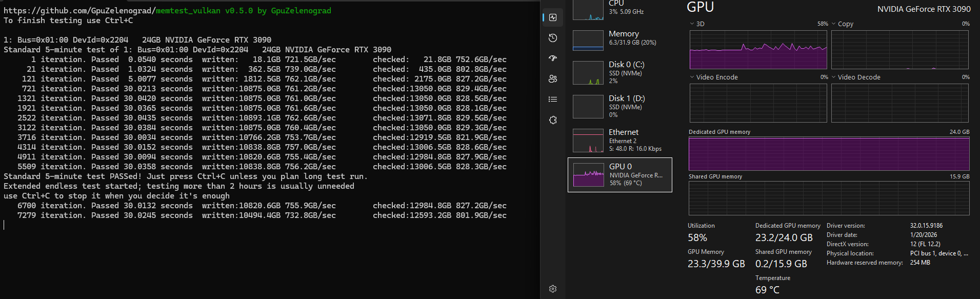This screenshot has width=980, height=299.
Task: Click the '7279 iteration' terminal row
Action: click(262, 215)
